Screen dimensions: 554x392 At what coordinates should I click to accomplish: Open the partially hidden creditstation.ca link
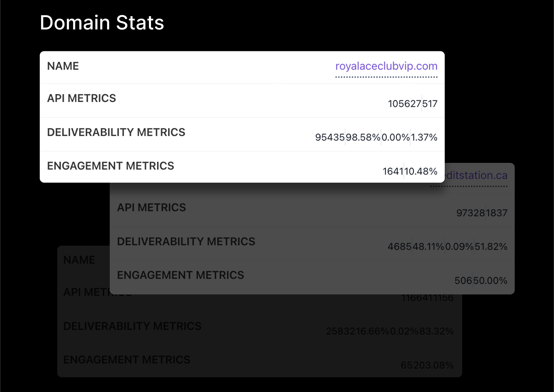pos(476,175)
